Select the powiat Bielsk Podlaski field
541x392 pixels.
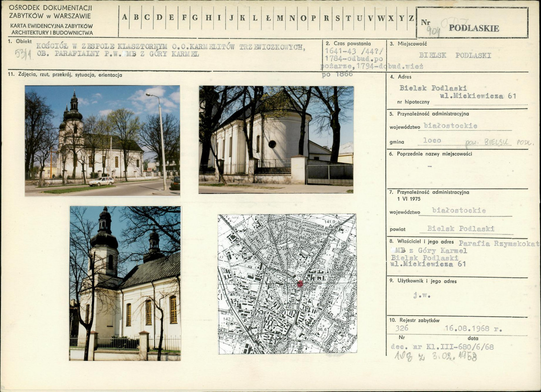point(461,228)
